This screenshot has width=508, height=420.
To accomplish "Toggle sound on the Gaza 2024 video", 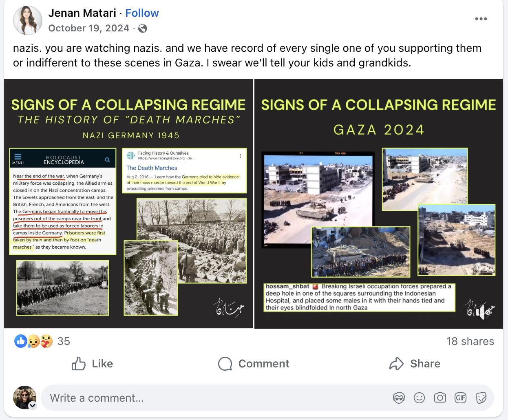I will 480,312.
